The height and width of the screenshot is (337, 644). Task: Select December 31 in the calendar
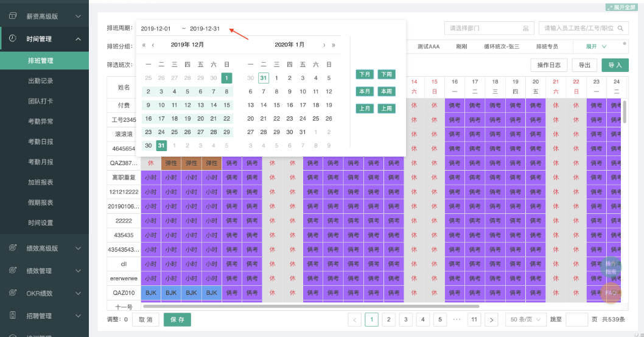(x=161, y=146)
